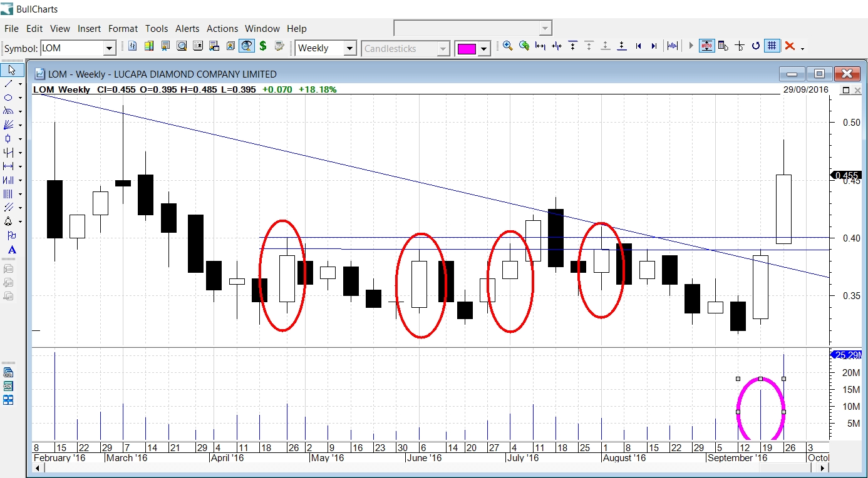Click the +18.18% change value
Screen dimensions: 868x478
(x=318, y=89)
